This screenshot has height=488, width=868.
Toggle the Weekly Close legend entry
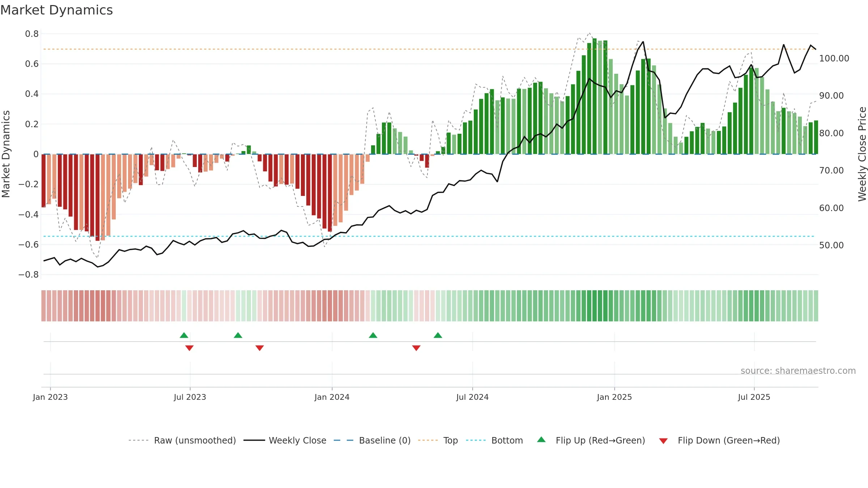pos(285,440)
